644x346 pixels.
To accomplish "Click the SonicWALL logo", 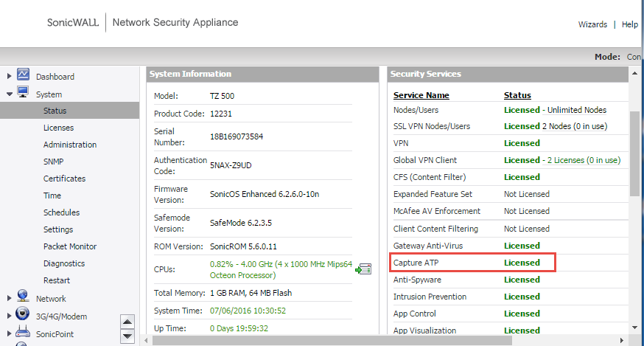I will (73, 23).
